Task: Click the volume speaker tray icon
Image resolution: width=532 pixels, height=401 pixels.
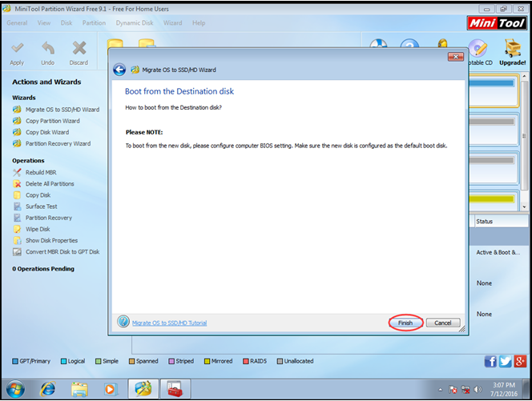Action: point(478,390)
